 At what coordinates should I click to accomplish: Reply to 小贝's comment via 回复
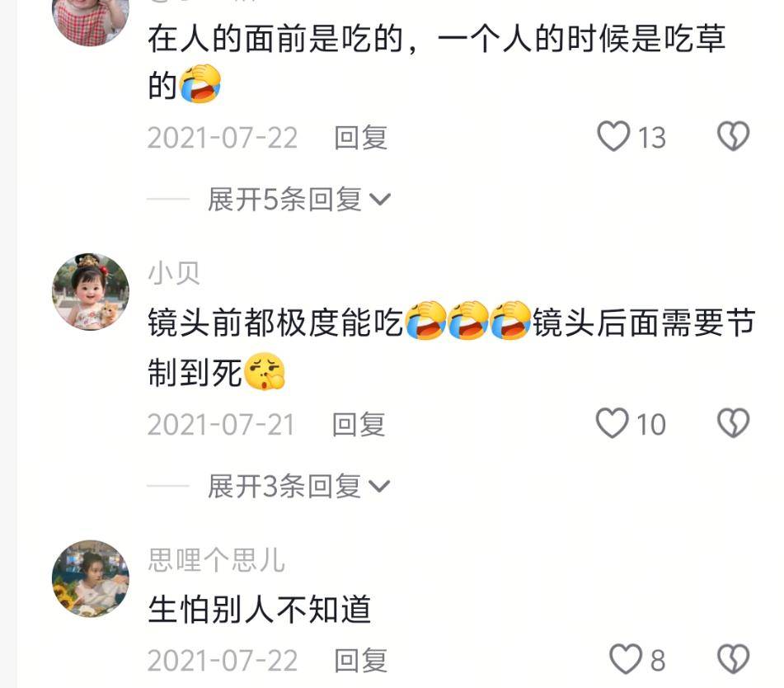359,424
